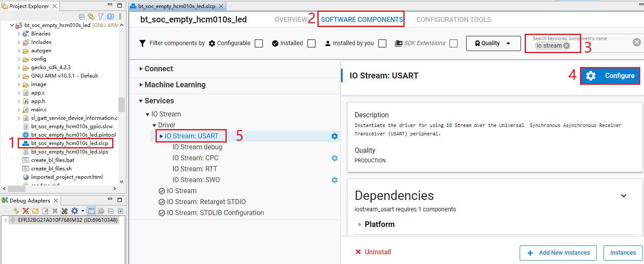
Task: Select the disconnect adapter icon in Debug Adapters
Action: (x=26, y=211)
